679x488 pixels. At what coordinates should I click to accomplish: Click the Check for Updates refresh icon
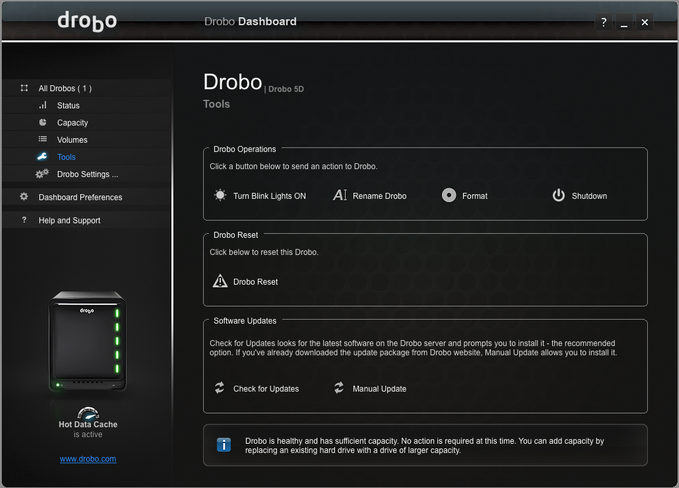[x=220, y=388]
